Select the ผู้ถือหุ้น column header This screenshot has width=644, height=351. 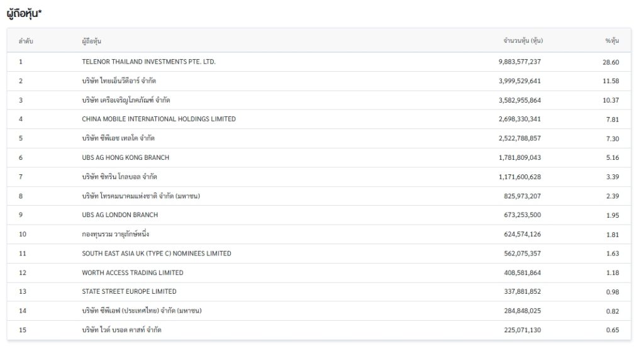pyautogui.click(x=91, y=41)
